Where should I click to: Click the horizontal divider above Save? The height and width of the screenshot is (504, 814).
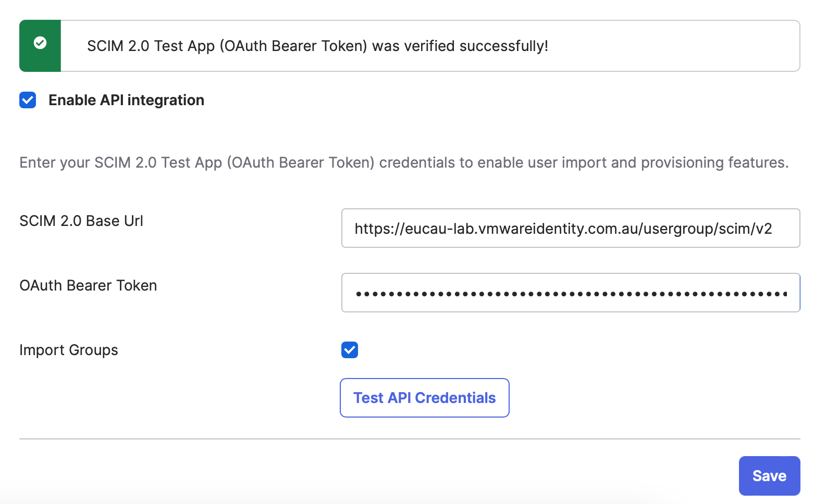[x=410, y=439]
